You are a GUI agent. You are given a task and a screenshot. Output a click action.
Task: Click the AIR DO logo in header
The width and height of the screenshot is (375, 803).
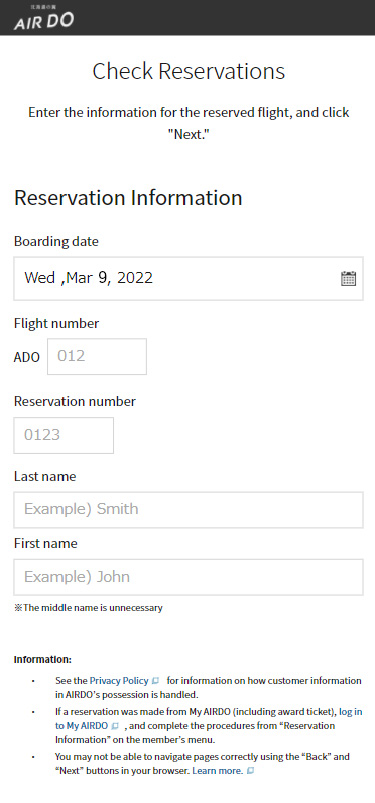coord(44,17)
